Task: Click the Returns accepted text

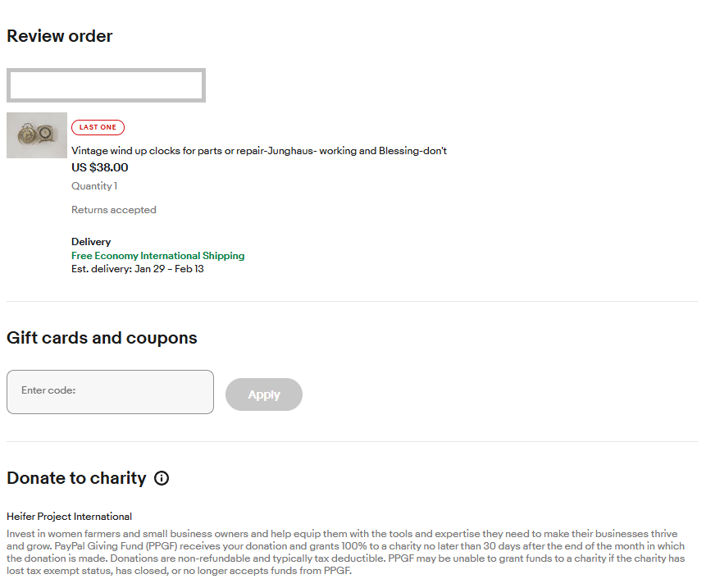Action: click(x=114, y=210)
